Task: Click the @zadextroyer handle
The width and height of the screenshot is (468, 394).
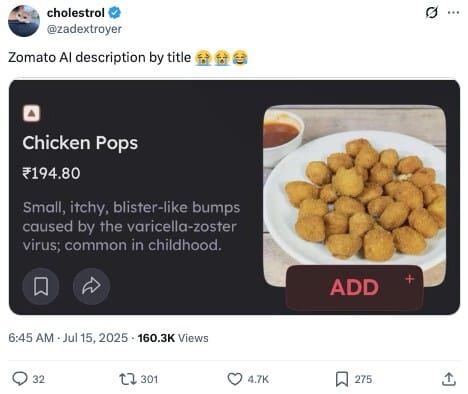Action: (x=84, y=29)
